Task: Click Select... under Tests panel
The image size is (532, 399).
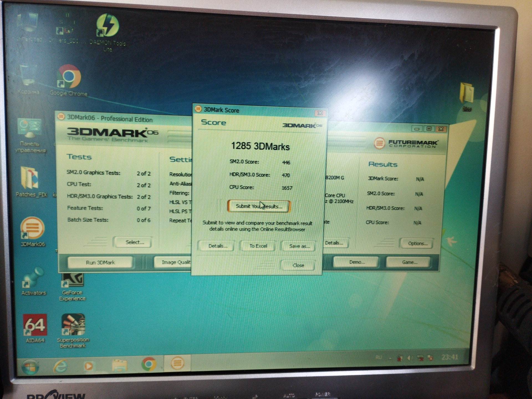Action: [133, 242]
